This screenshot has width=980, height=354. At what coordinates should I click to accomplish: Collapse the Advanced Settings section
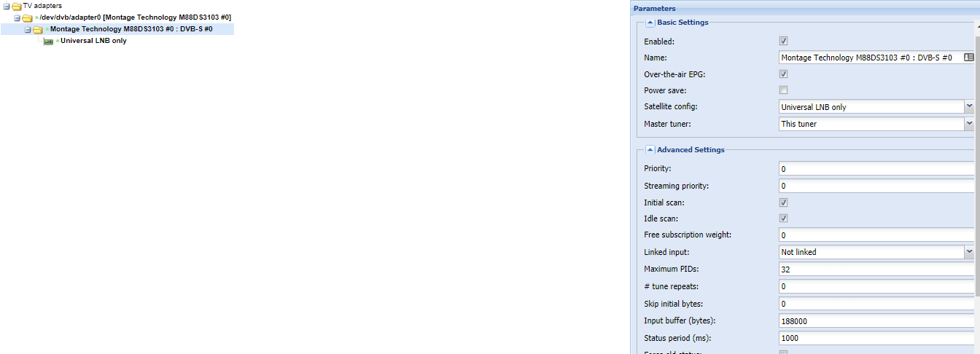click(650, 150)
